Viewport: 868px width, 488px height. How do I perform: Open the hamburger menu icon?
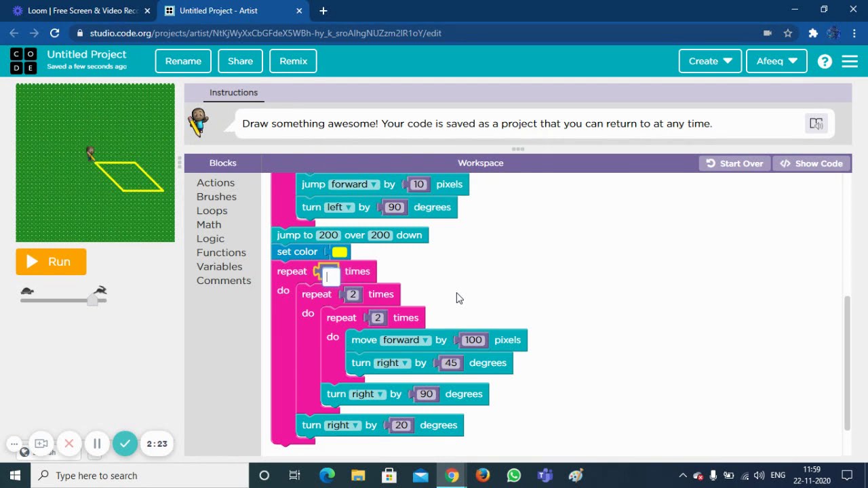850,61
